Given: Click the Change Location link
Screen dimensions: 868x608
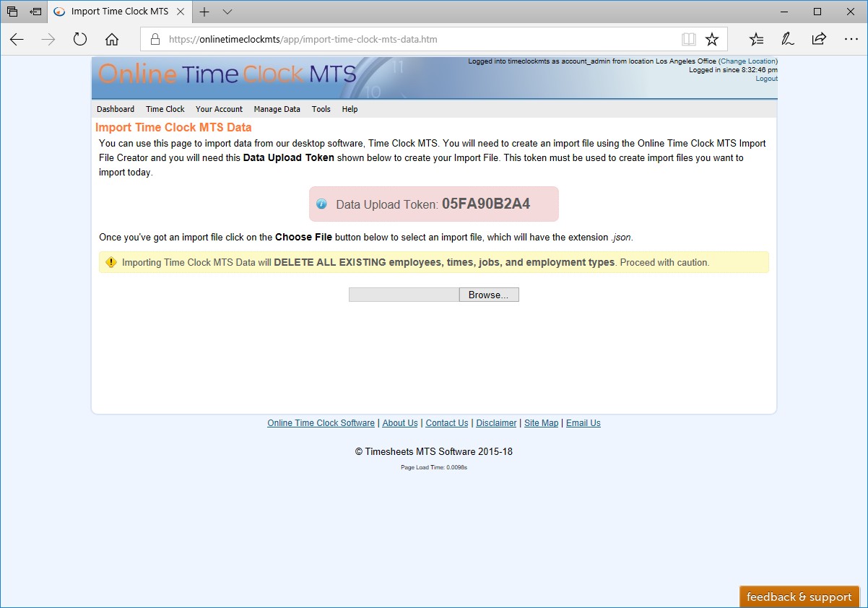Looking at the screenshot, I should point(747,61).
